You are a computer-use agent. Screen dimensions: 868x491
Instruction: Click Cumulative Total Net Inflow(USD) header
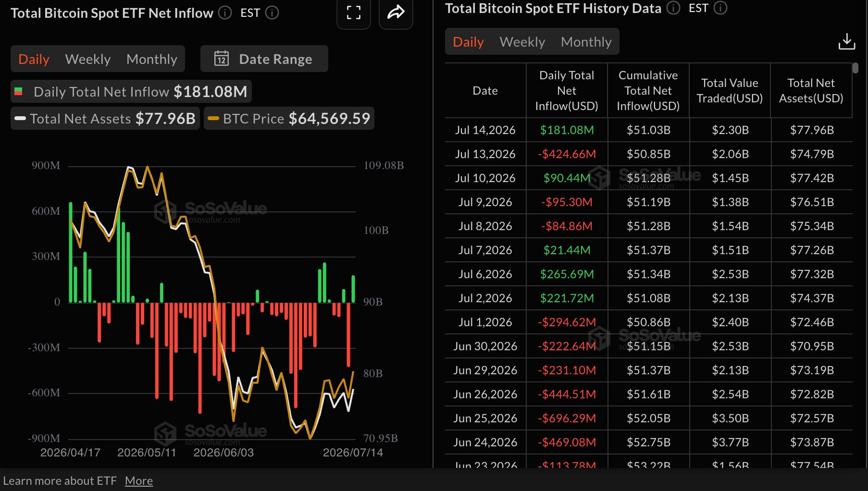(648, 91)
